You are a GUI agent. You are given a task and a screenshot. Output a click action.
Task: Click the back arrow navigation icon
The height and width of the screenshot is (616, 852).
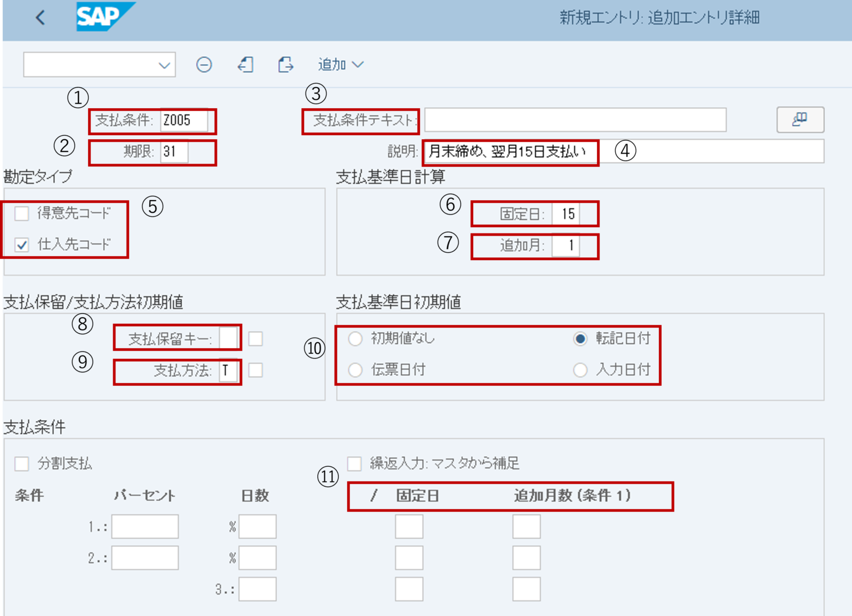[39, 18]
